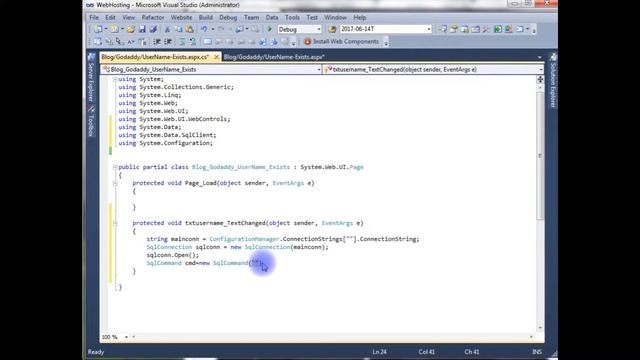Click 'using System.Configuration;' line

pos(165,143)
